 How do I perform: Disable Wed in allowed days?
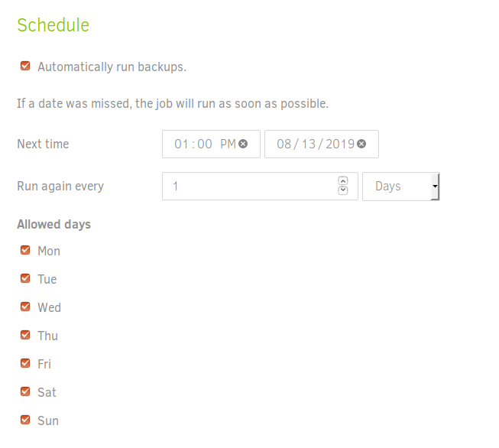coord(25,307)
